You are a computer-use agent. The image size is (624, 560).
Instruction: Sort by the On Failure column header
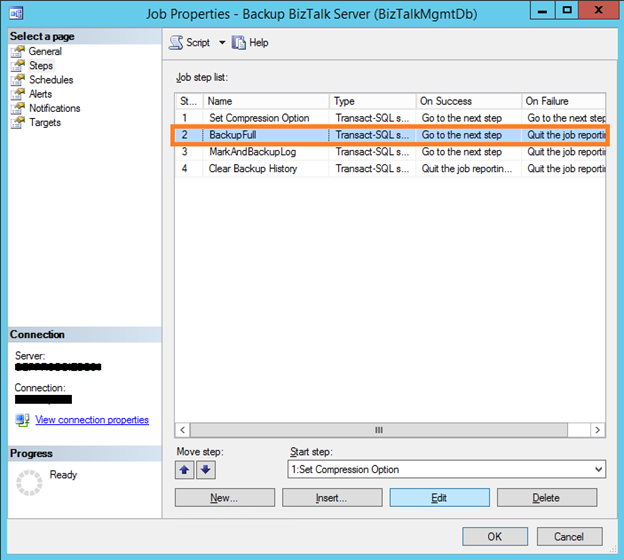(x=564, y=101)
